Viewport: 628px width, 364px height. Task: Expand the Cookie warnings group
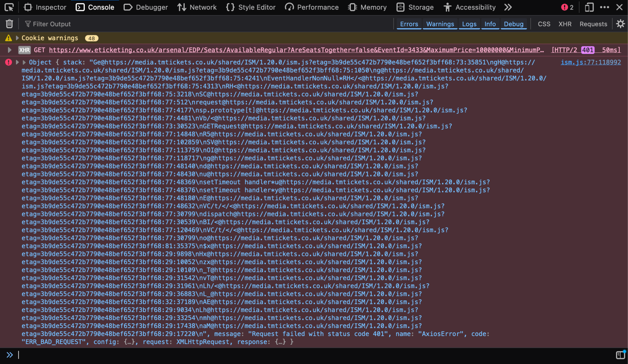pyautogui.click(x=18, y=38)
